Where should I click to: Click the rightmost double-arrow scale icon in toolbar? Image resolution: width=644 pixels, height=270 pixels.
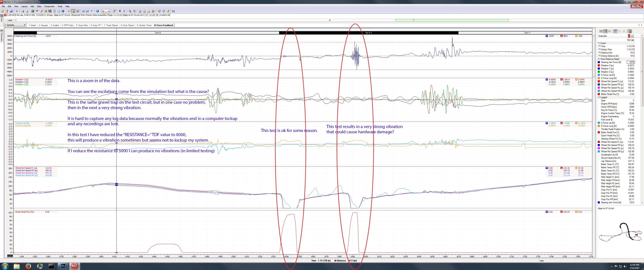(x=173, y=11)
